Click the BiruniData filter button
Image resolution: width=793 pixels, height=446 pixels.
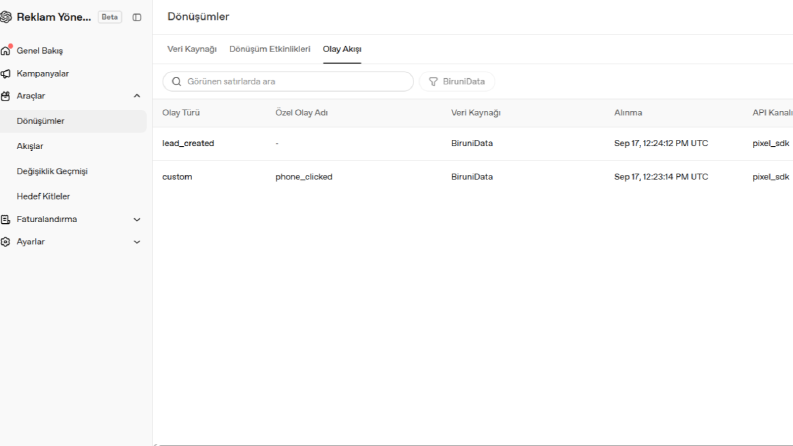[457, 81]
